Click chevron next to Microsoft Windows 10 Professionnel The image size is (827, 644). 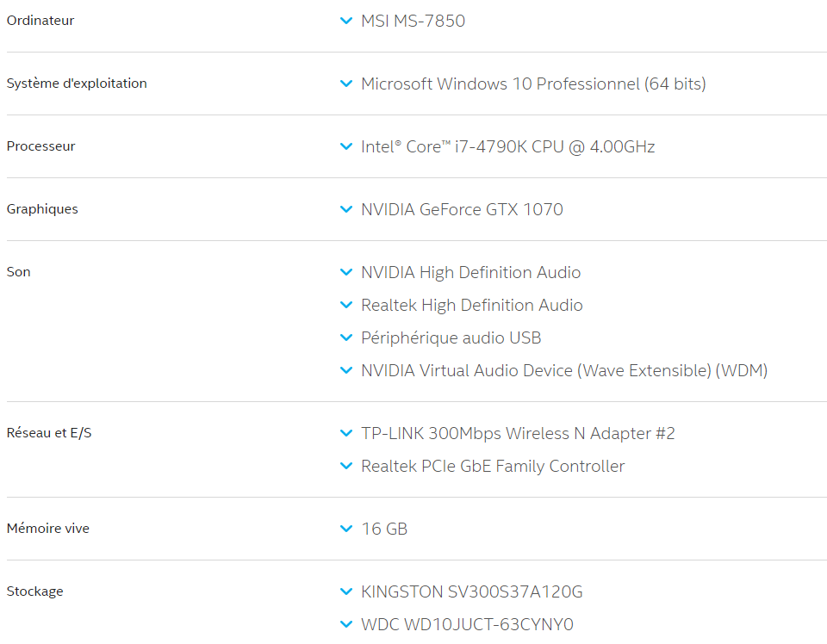346,84
